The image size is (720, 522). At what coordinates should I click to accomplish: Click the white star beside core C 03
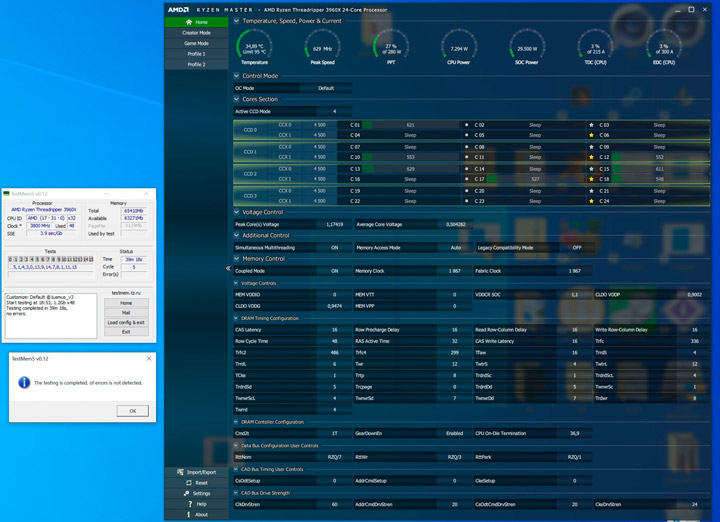(591, 125)
